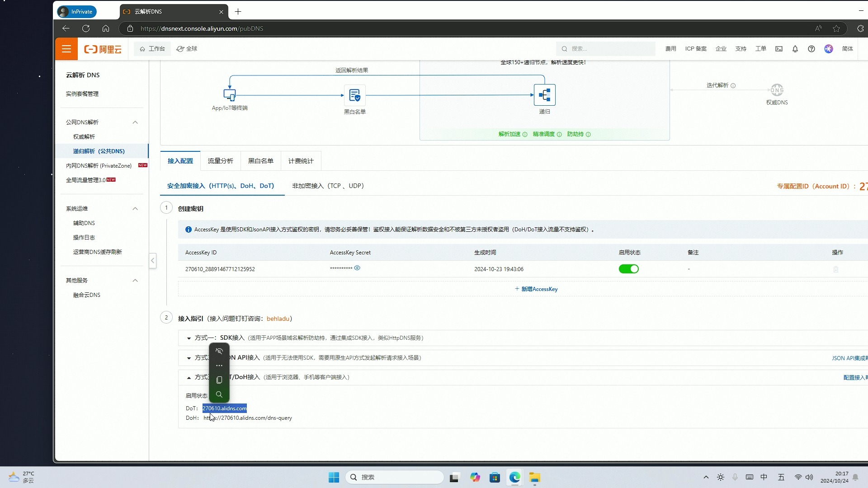Open 权威解析 in the sidebar
Image resolution: width=868 pixels, height=488 pixels.
[x=84, y=137]
